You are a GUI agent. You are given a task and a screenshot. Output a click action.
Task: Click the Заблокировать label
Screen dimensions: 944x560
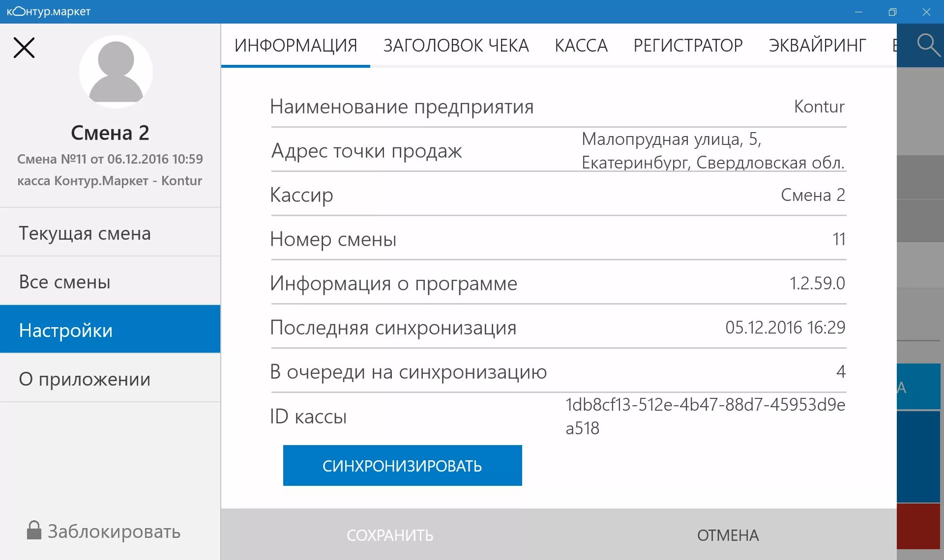114,531
